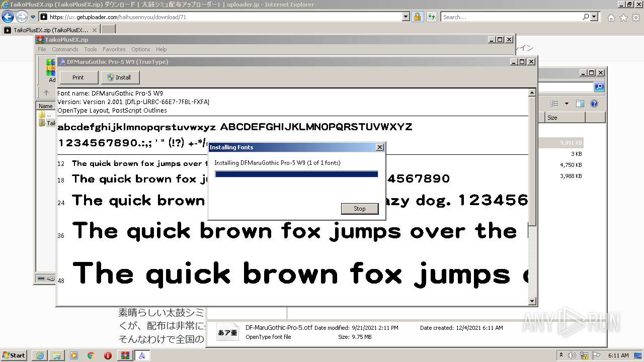644x362 pixels.
Task: Switch to WinRAR taskbar icon
Action: [x=125, y=355]
